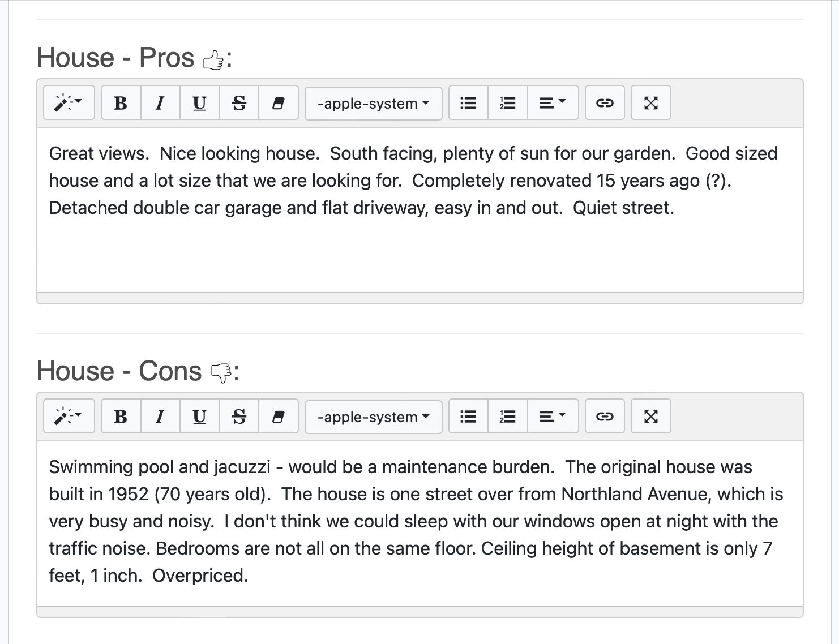Click into the House Cons text area
The height and width of the screenshot is (644, 839).
419,521
